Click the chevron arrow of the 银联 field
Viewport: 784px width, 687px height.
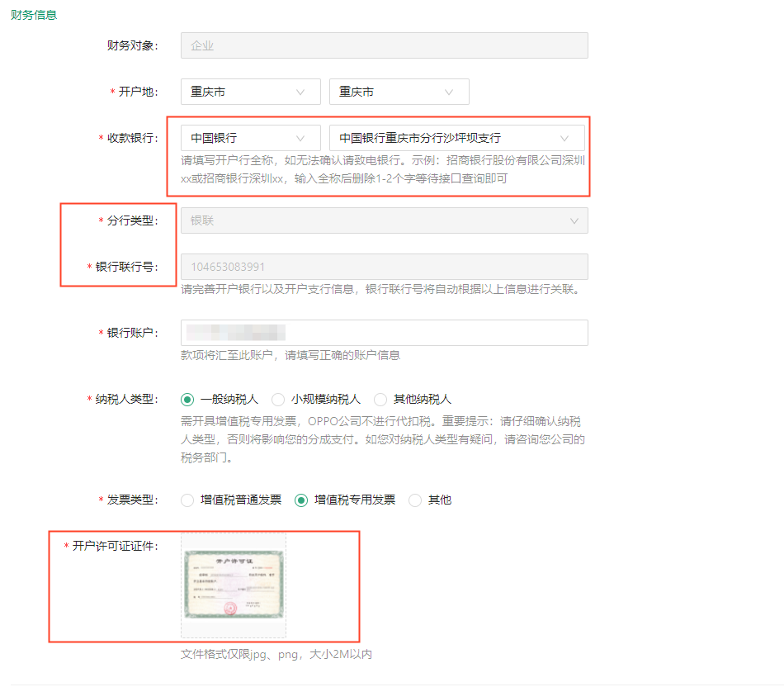[576, 220]
